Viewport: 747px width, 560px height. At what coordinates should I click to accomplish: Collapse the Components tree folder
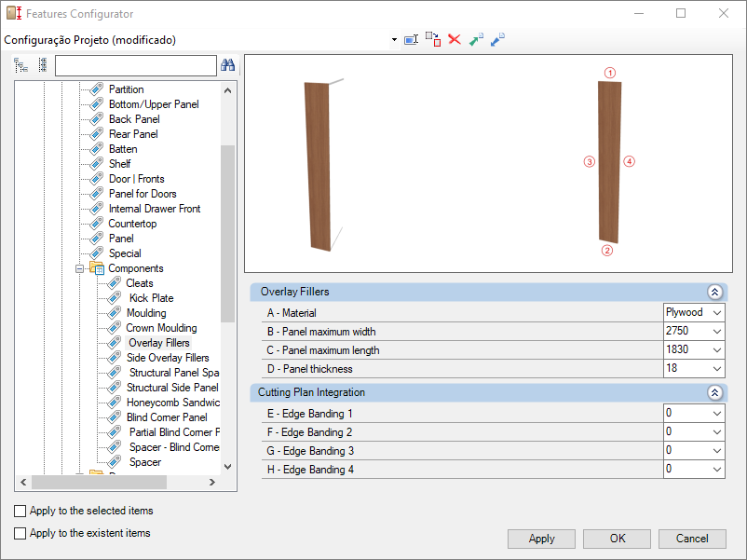tap(79, 268)
